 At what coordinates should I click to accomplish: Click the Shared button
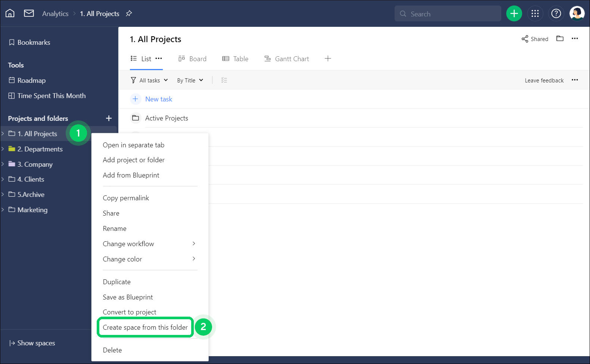click(535, 39)
